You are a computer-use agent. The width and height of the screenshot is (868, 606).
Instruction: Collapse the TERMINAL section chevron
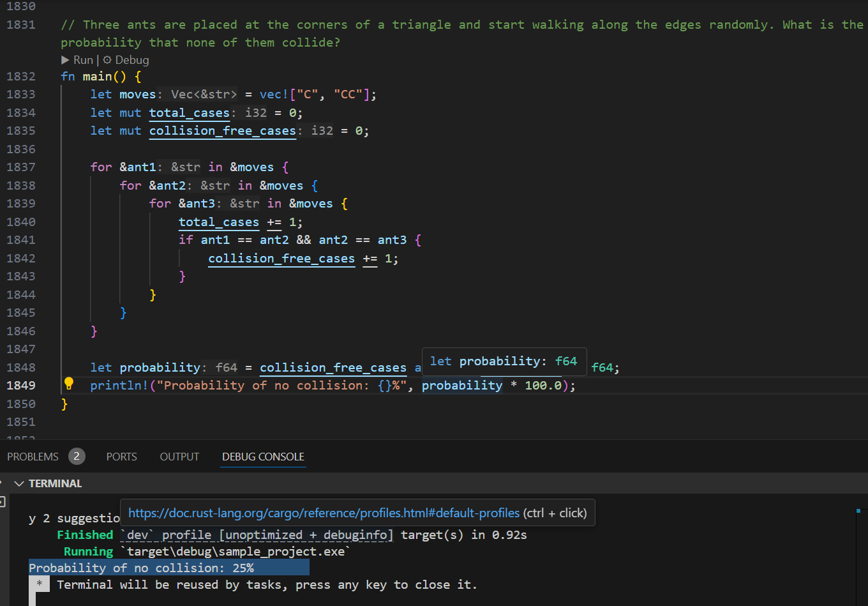19,483
